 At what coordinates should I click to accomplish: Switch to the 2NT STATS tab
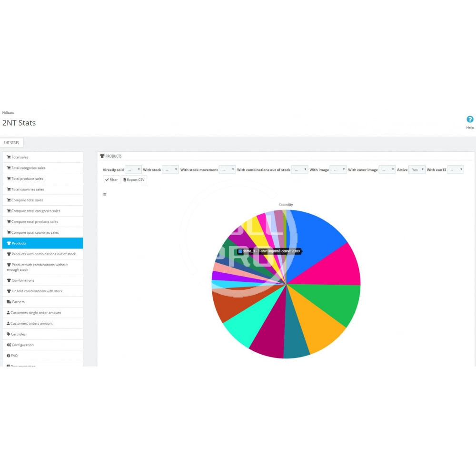pyautogui.click(x=11, y=143)
